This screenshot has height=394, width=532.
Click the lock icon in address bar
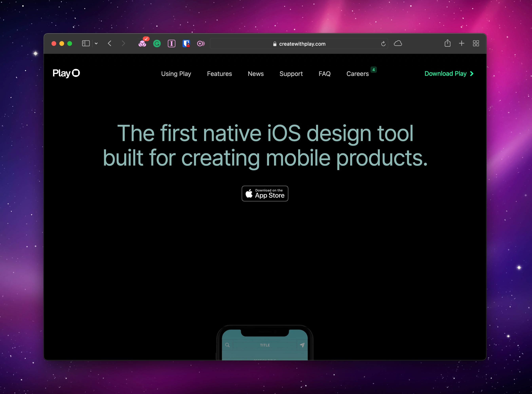tap(275, 44)
